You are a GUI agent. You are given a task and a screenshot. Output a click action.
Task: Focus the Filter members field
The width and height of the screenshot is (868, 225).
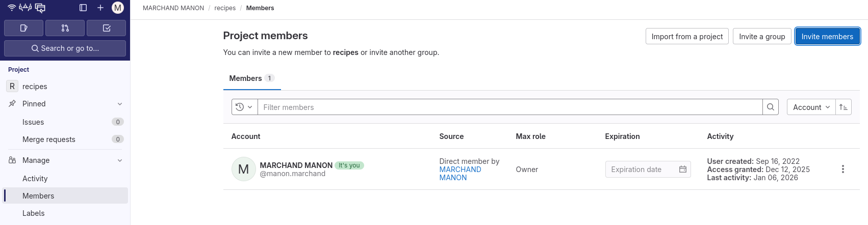[x=510, y=107]
